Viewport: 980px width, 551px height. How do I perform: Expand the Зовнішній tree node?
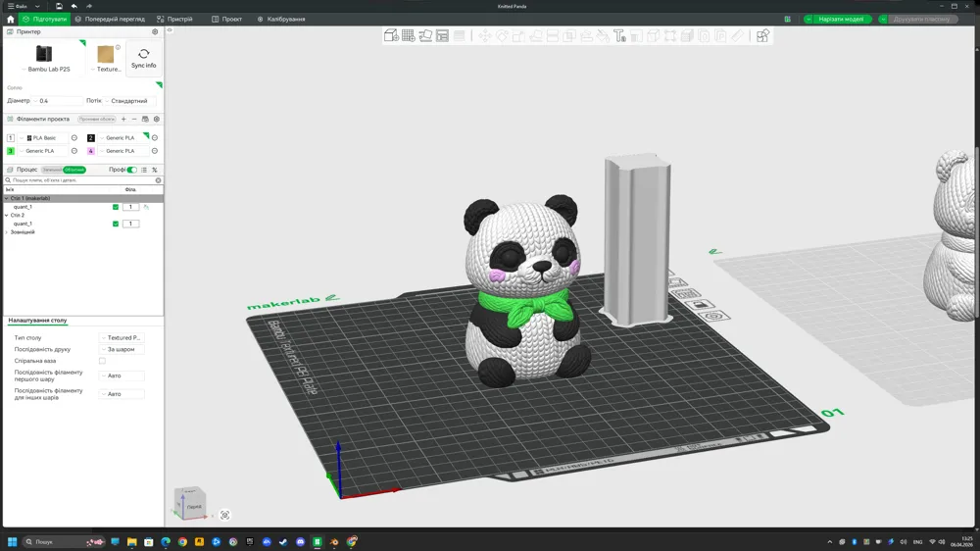point(7,232)
